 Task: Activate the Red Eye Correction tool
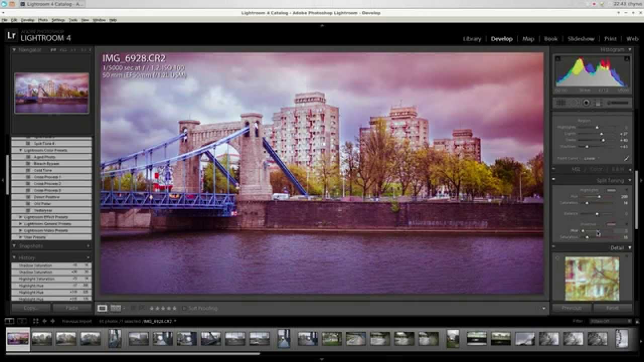click(x=586, y=103)
